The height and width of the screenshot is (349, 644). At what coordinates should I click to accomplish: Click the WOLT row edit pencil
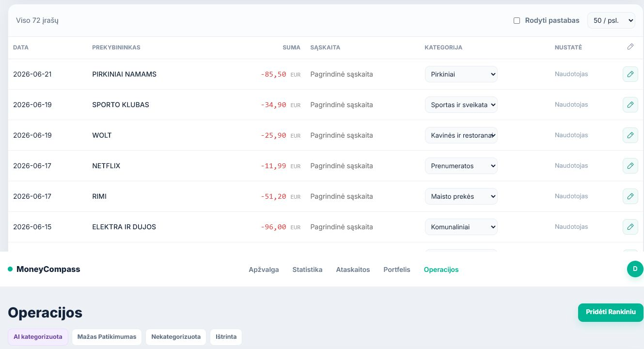click(x=630, y=135)
